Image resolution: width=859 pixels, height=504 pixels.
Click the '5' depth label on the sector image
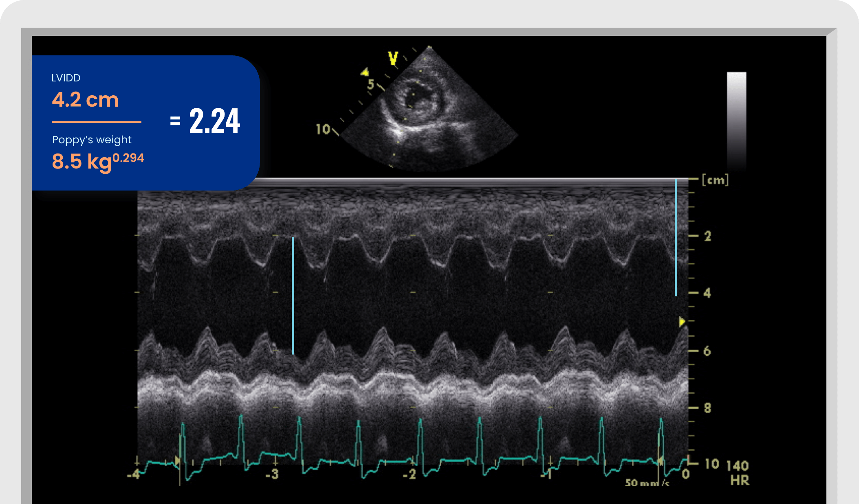pos(371,84)
